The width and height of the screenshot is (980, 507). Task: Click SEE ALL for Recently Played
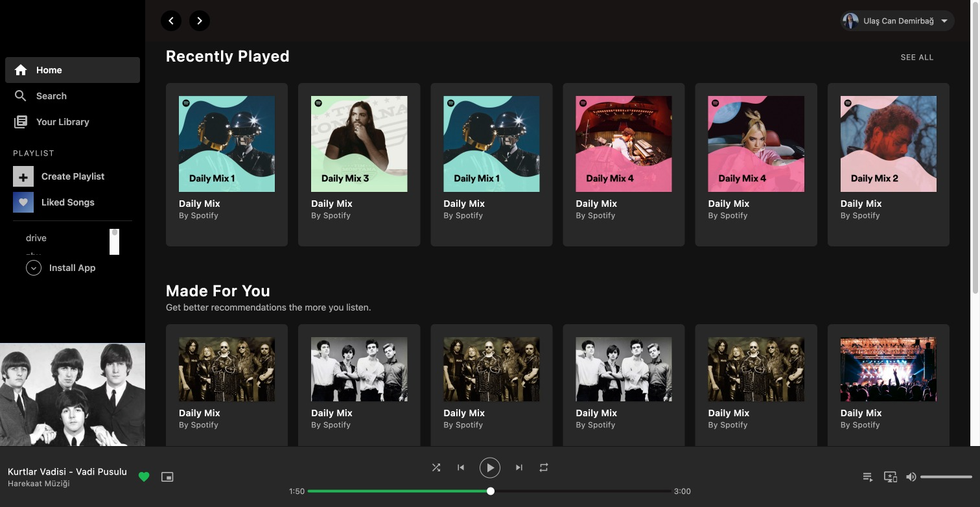click(x=917, y=57)
